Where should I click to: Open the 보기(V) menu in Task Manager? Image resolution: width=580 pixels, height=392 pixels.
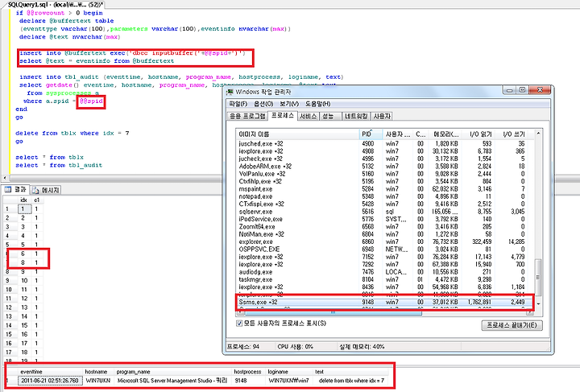coord(289,104)
